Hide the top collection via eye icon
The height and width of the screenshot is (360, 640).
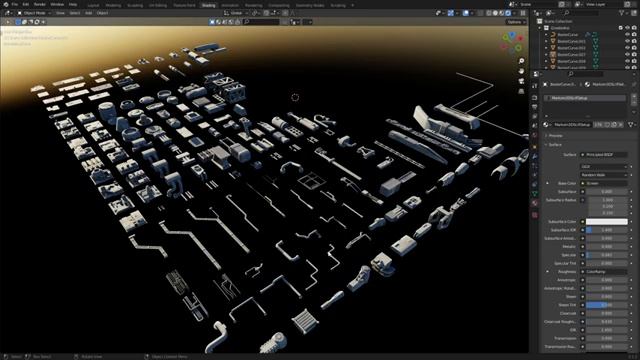(x=627, y=28)
